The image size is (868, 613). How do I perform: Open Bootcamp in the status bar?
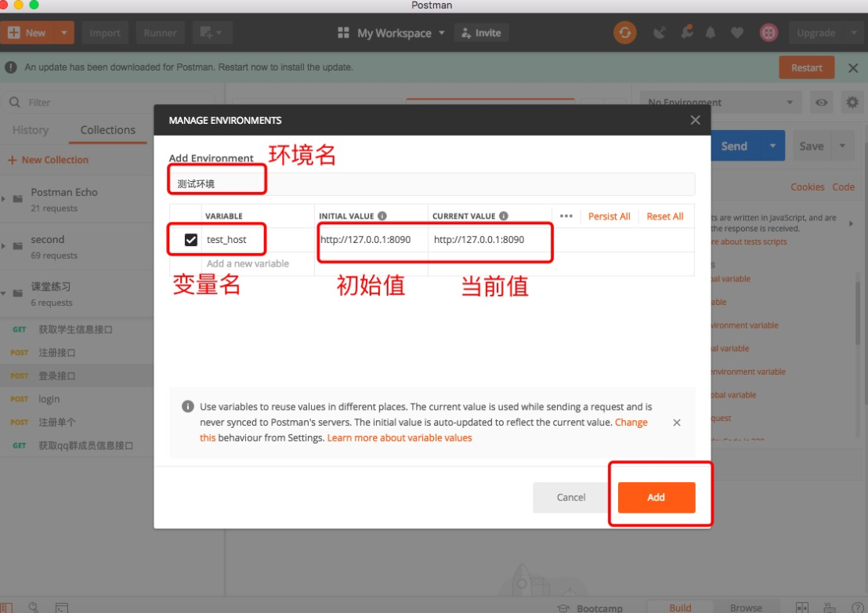590,608
